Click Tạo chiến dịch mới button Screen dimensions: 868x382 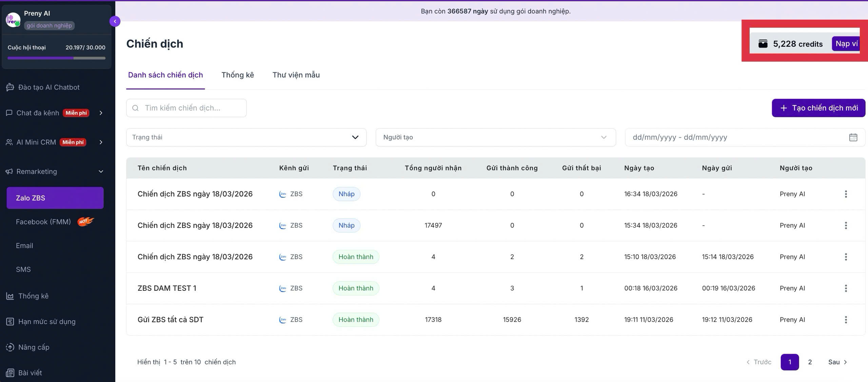click(818, 108)
